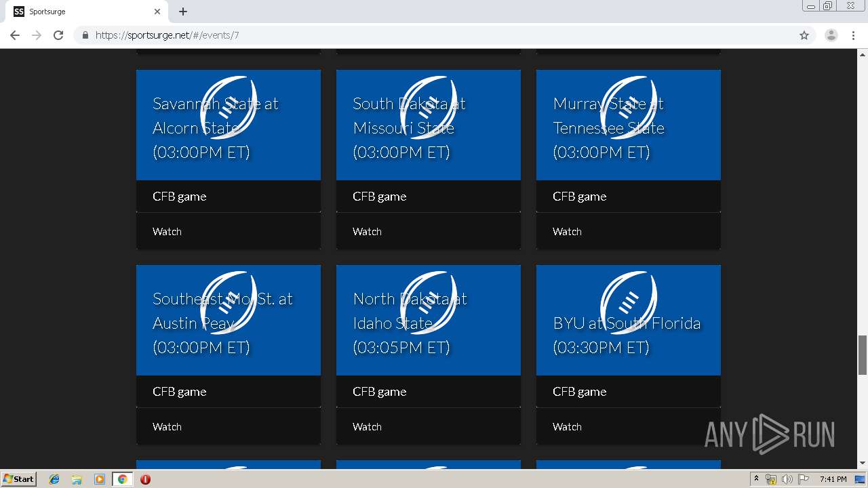868x488 pixels.
Task: Close the Sportsurge tab
Action: pos(157,12)
